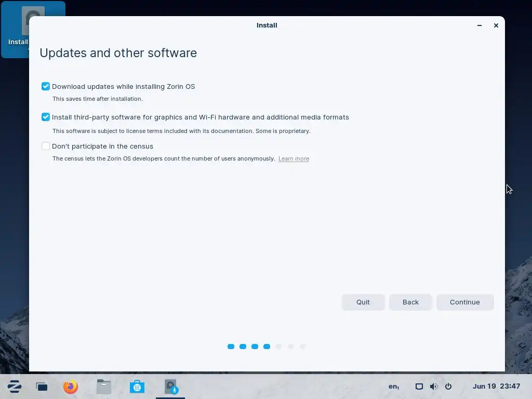The width and height of the screenshot is (532, 399).
Task: Open the en keyboard layout indicator
Action: click(394, 387)
